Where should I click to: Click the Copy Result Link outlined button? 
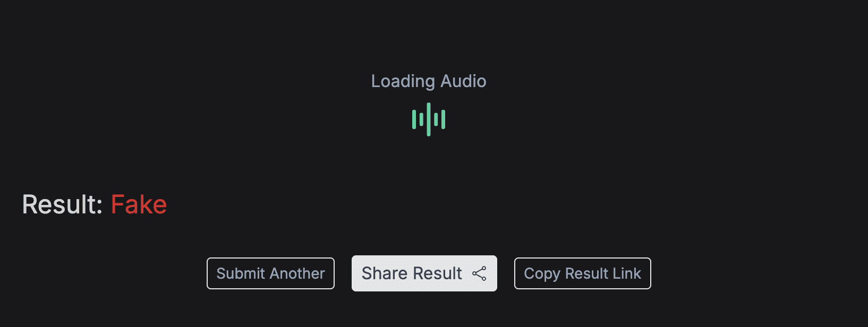point(582,273)
